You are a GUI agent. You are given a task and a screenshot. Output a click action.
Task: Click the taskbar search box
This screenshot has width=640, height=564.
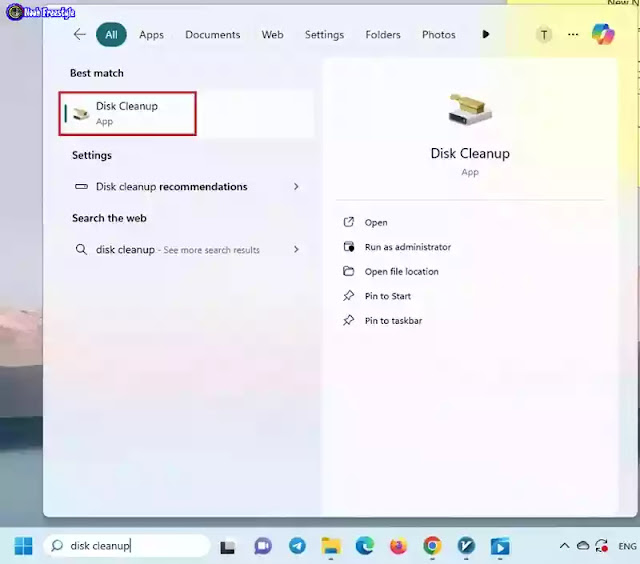coord(127,546)
